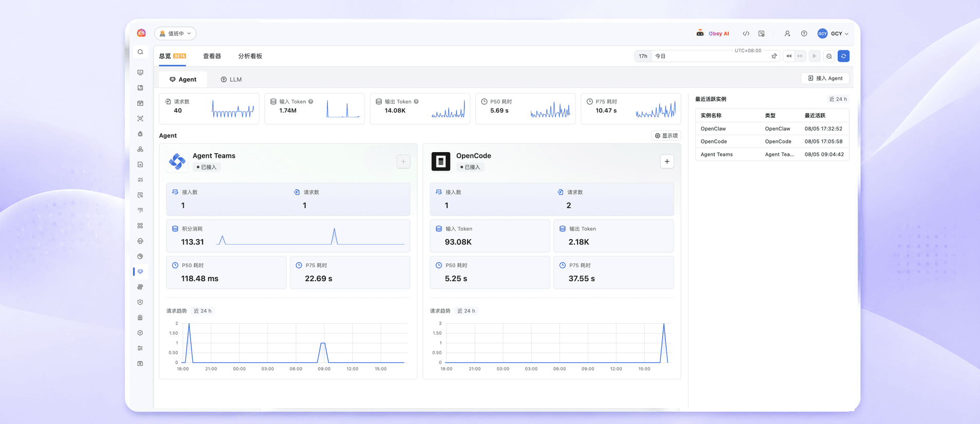This screenshot has height=424, width=980.
Task: Click the 已接入 status badge under Agent Teams
Action: tap(207, 167)
